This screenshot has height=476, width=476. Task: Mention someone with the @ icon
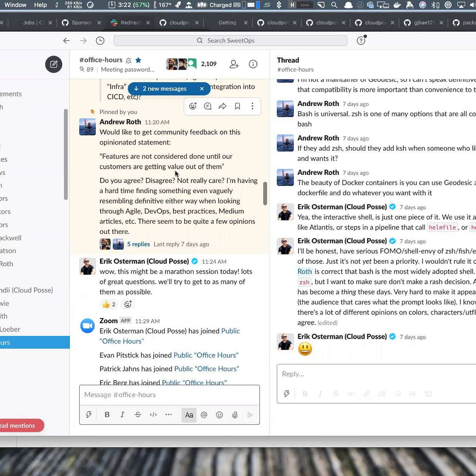coord(204,415)
